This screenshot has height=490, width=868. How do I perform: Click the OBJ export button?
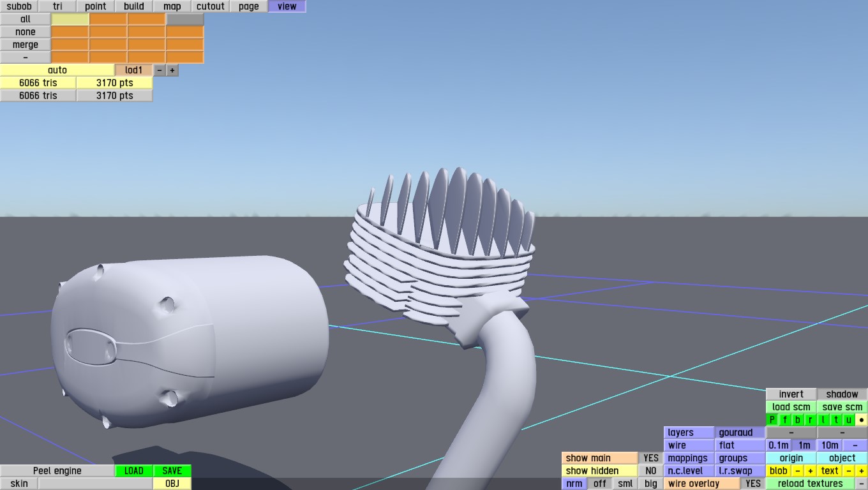(172, 484)
